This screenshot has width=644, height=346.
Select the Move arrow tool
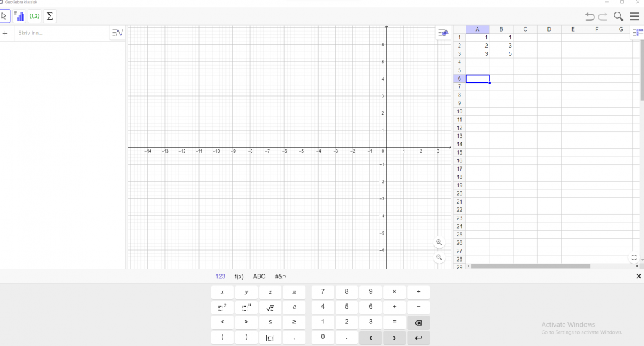tap(5, 16)
